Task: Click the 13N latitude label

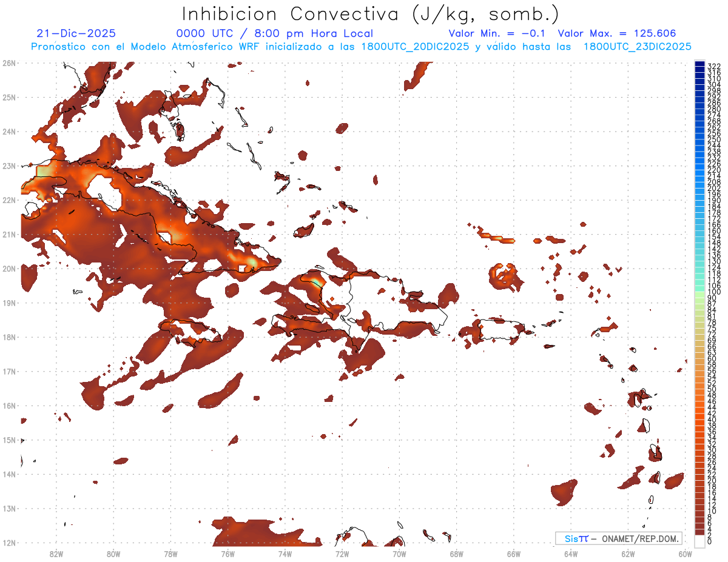Action: coord(8,508)
